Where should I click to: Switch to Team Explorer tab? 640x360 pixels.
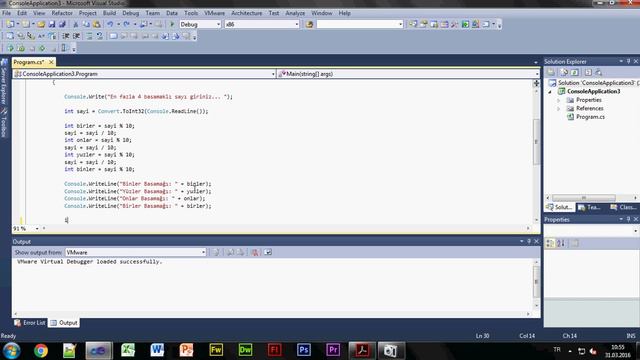(589, 207)
